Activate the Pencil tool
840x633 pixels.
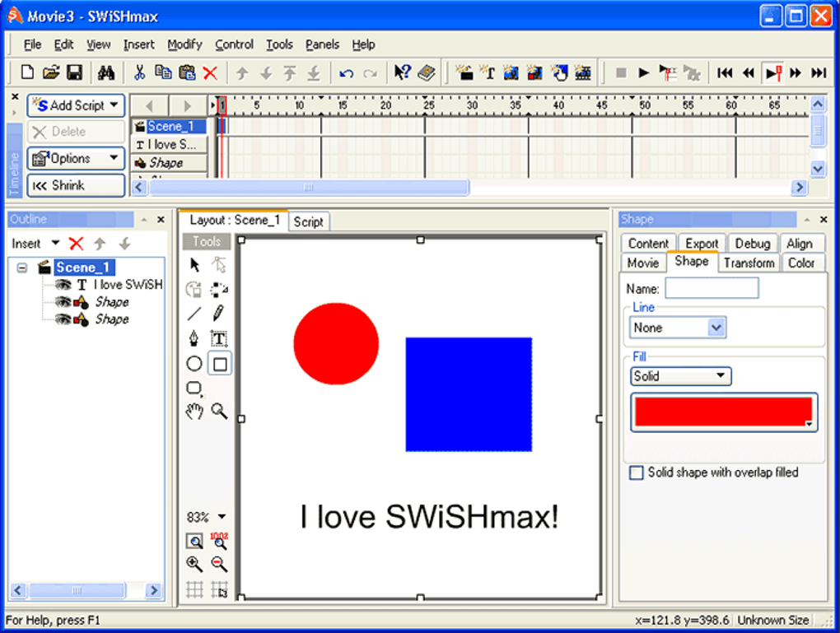(218, 313)
